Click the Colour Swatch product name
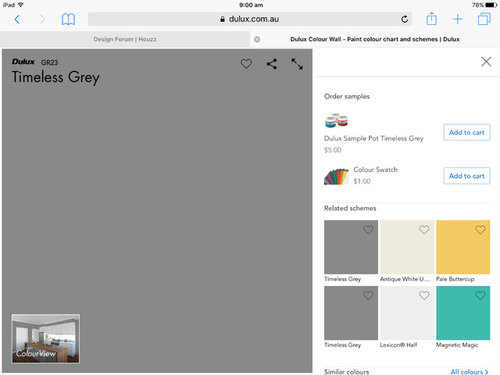 (x=375, y=169)
